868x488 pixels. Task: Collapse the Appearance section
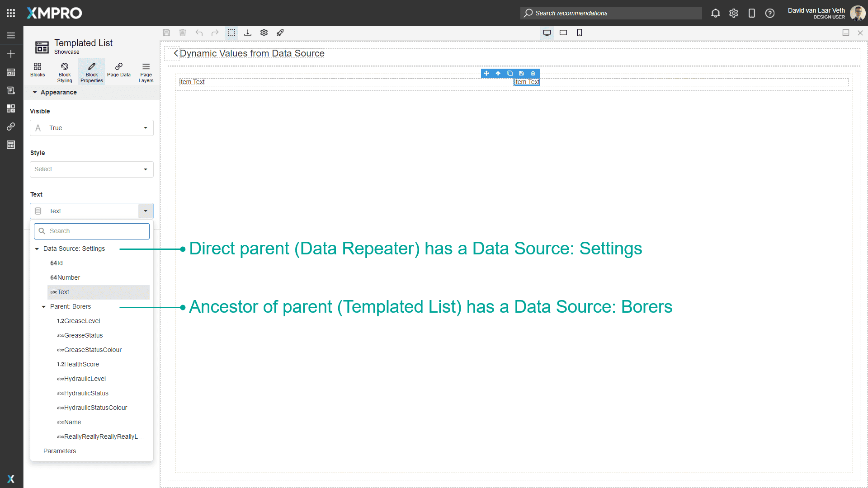[x=35, y=92]
